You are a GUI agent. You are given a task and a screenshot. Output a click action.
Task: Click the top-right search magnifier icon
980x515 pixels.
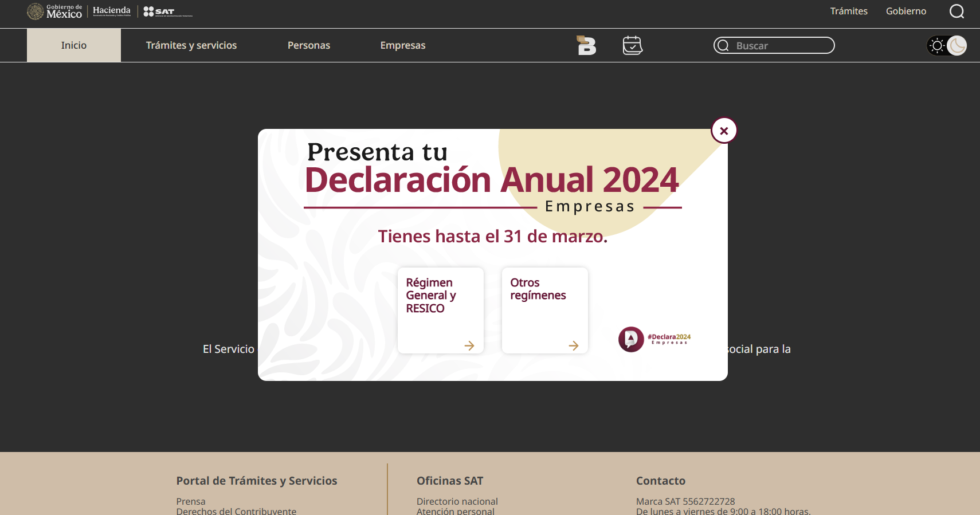957,11
